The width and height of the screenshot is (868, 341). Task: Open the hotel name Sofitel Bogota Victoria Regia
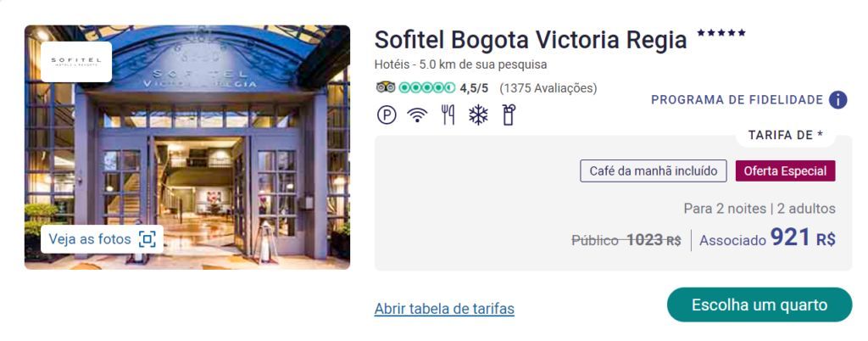tap(531, 40)
